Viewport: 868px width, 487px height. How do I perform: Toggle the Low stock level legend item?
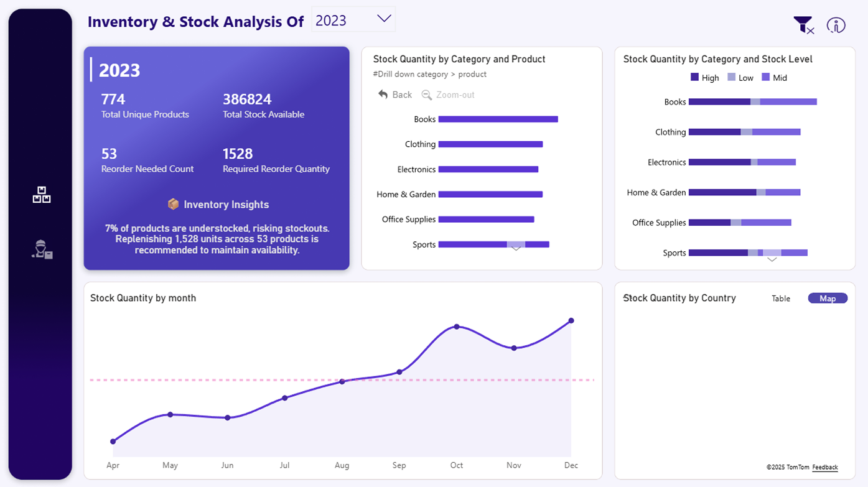point(740,78)
